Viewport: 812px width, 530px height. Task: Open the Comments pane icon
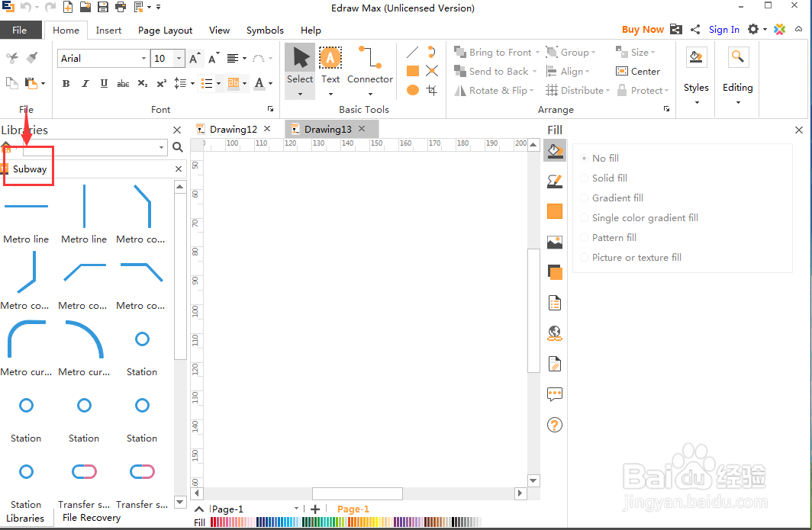click(554, 394)
